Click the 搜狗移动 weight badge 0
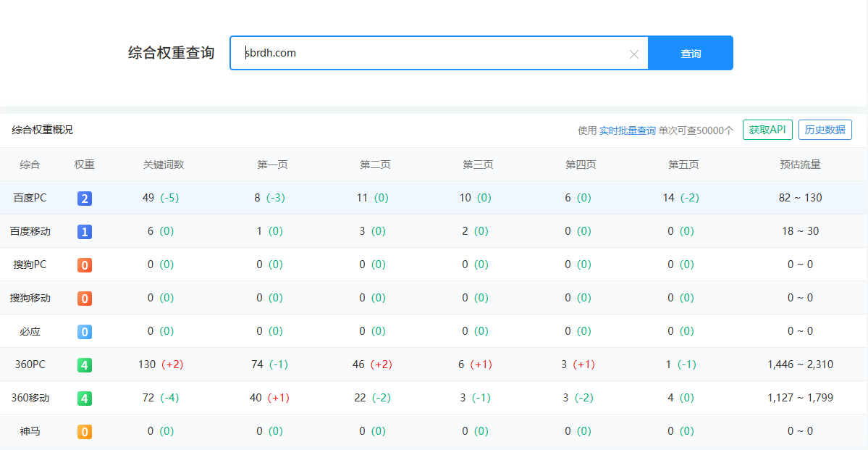 (x=85, y=299)
